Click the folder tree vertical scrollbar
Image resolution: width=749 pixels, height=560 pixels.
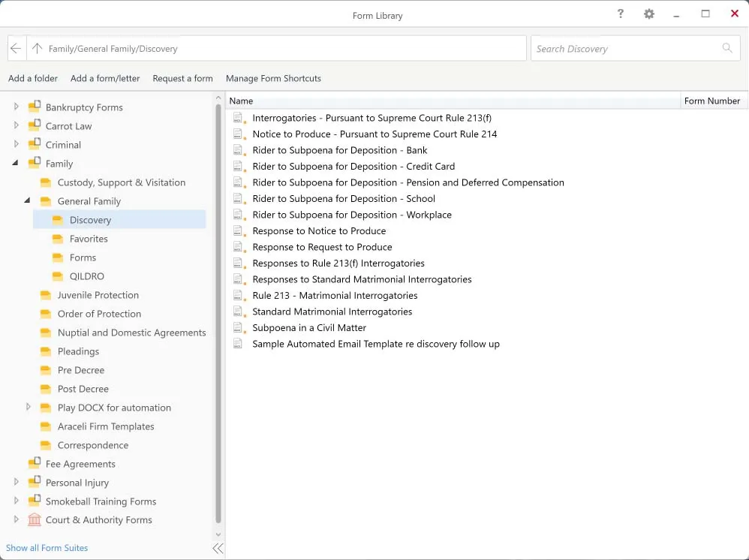[x=218, y=313]
